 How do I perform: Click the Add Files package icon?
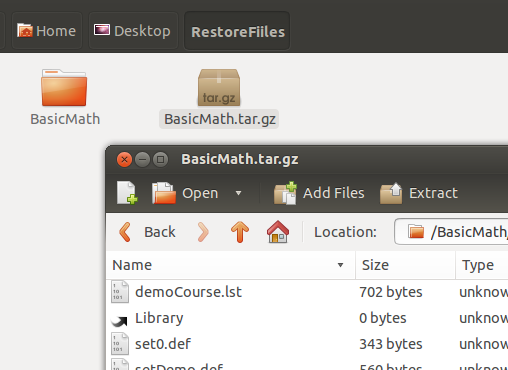point(285,193)
